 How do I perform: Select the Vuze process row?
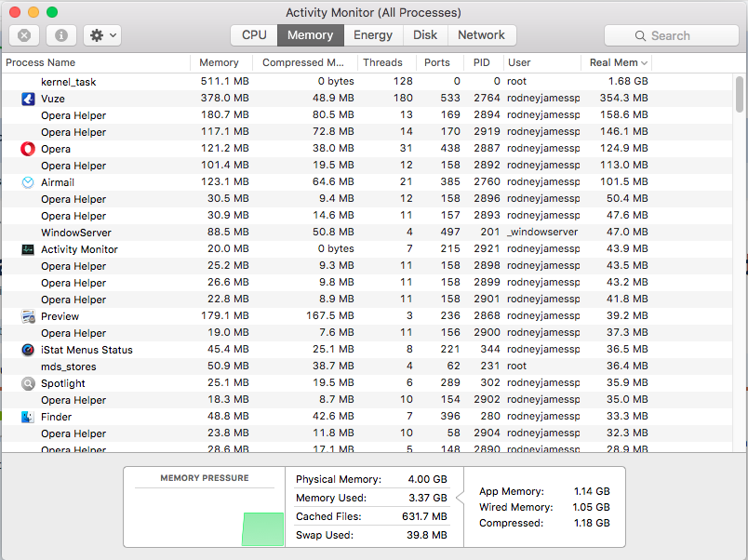pos(367,99)
